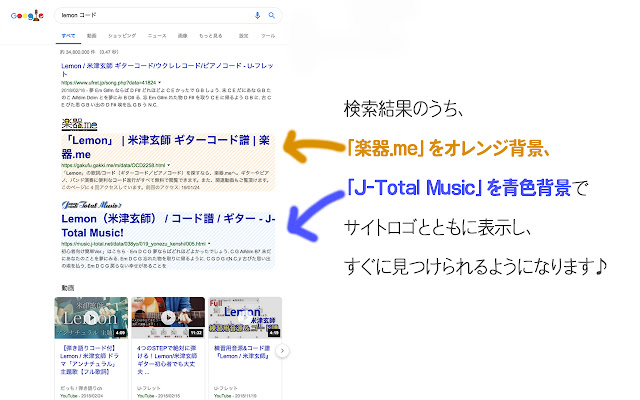Open the U-フレット Lemon result title
This screenshot has width=640, height=400.
point(167,70)
